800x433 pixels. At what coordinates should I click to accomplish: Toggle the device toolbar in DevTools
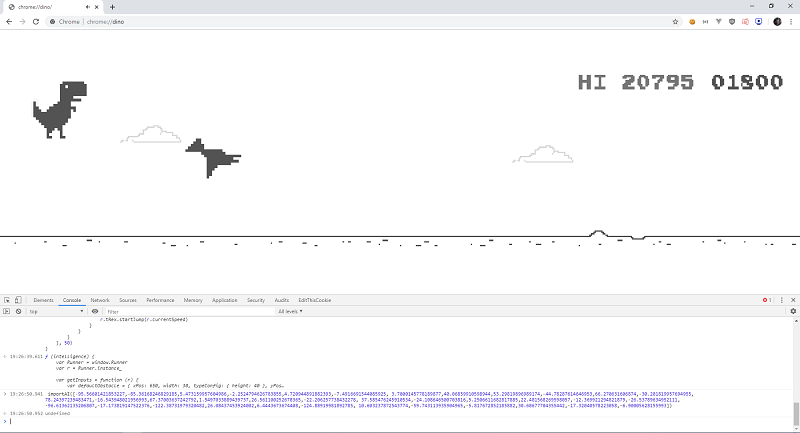[x=18, y=300]
